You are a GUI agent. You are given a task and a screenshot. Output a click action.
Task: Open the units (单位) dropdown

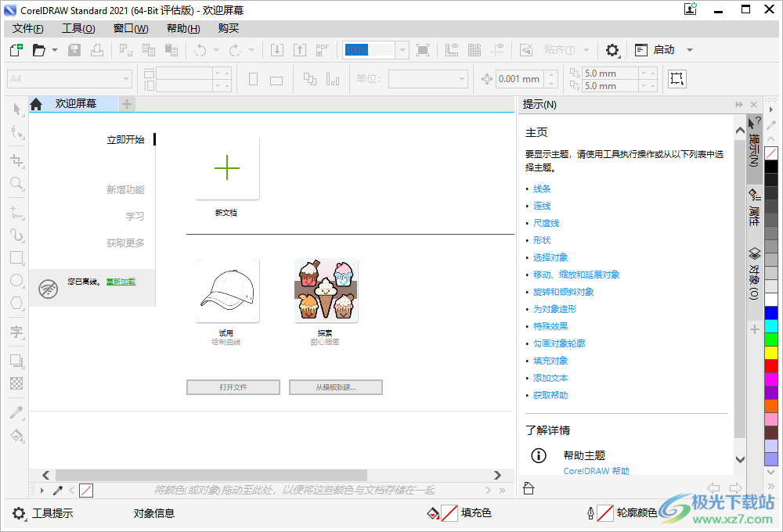tap(462, 79)
